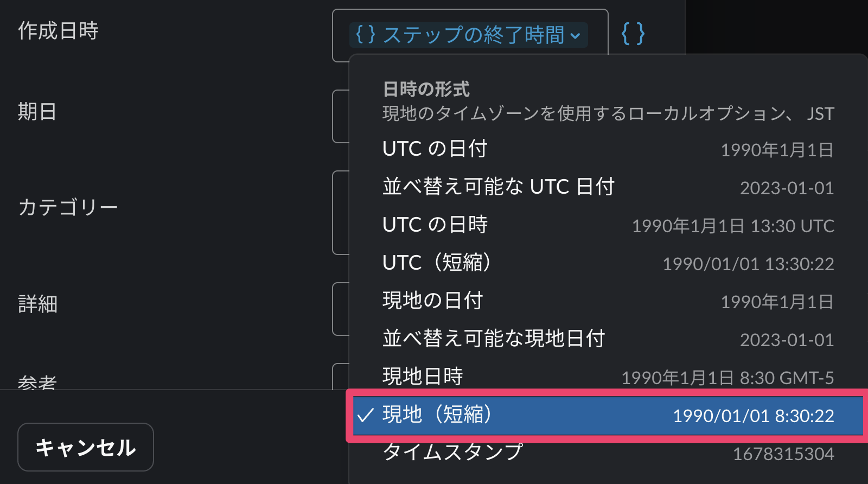
Task: Click the checkmark next to 現地（短縮）
Action: [x=366, y=416]
